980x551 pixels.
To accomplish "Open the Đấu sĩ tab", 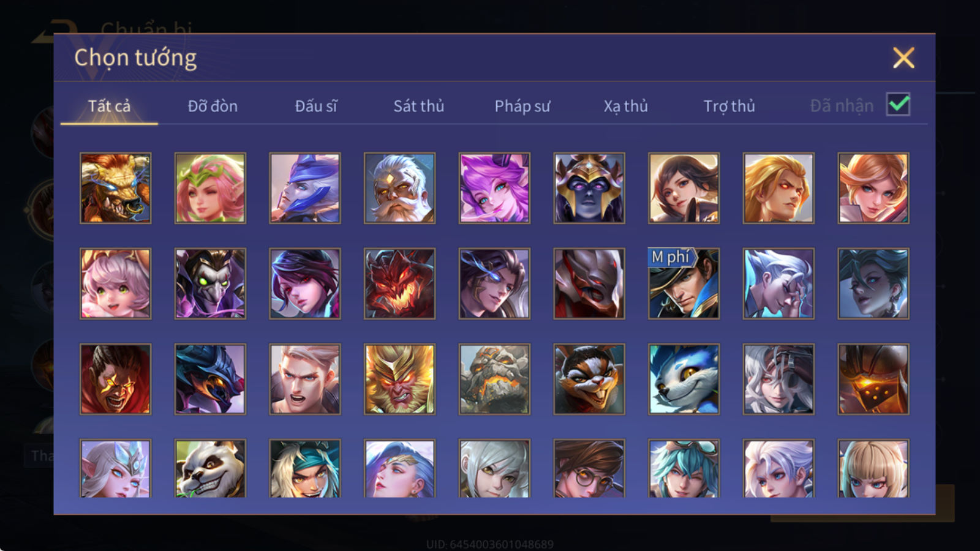I will 316,106.
